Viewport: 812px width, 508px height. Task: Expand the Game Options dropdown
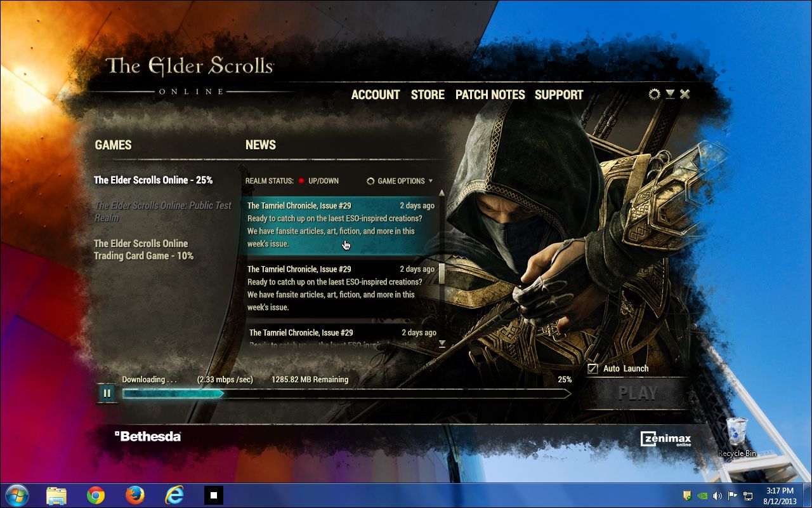(400, 181)
